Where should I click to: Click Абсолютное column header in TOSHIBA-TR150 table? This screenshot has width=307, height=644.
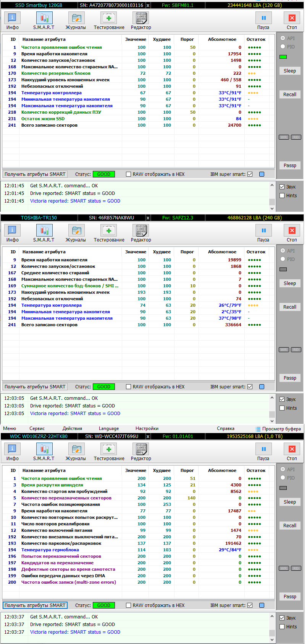[x=222, y=252]
